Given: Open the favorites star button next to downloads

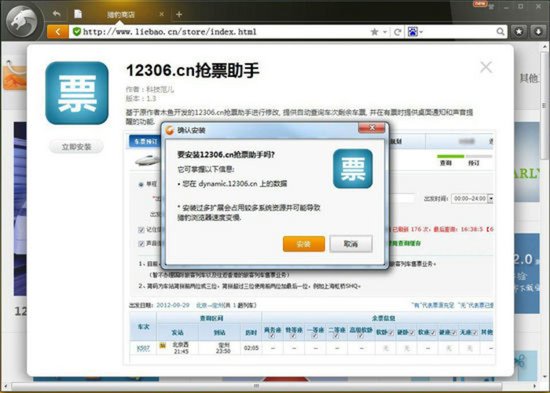Looking at the screenshot, I should point(519,32).
